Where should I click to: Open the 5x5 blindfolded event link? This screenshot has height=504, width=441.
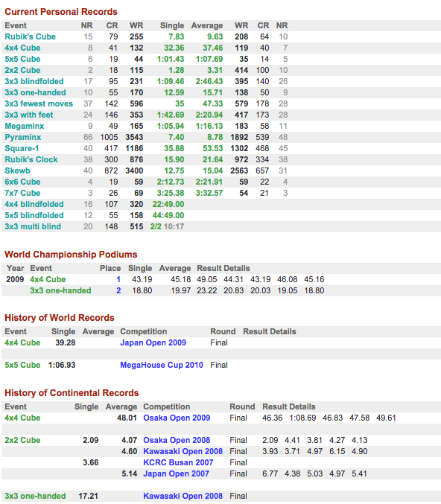[x=34, y=215]
